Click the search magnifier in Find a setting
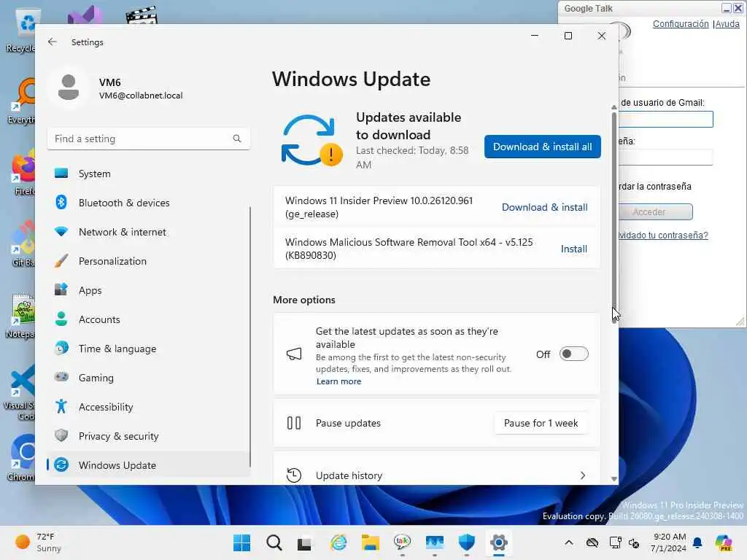The image size is (747, 560). (x=237, y=139)
